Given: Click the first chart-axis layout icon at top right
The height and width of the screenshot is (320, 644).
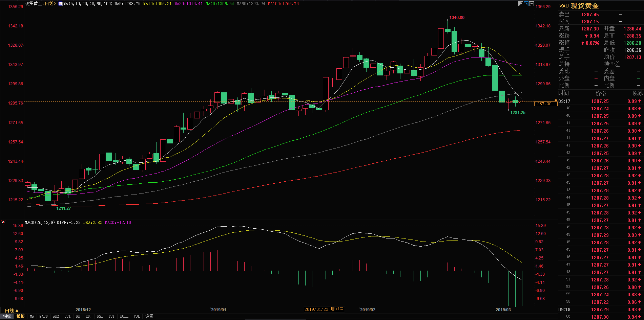Looking at the screenshot, I should pyautogui.click(x=521, y=4).
